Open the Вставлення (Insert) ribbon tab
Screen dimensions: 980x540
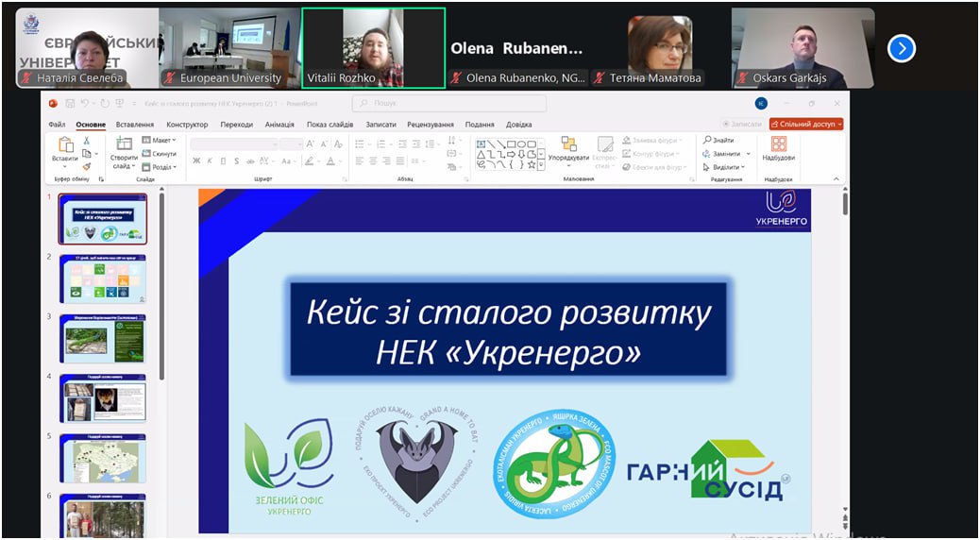click(135, 125)
